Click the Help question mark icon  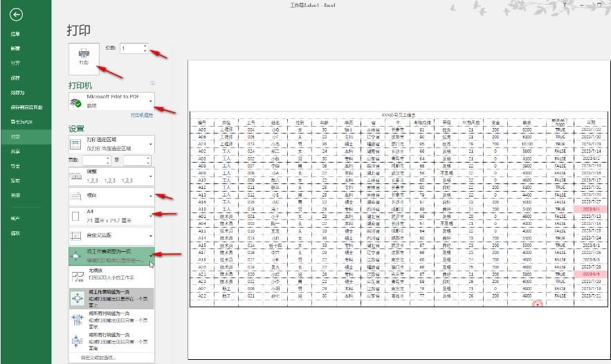pos(565,5)
